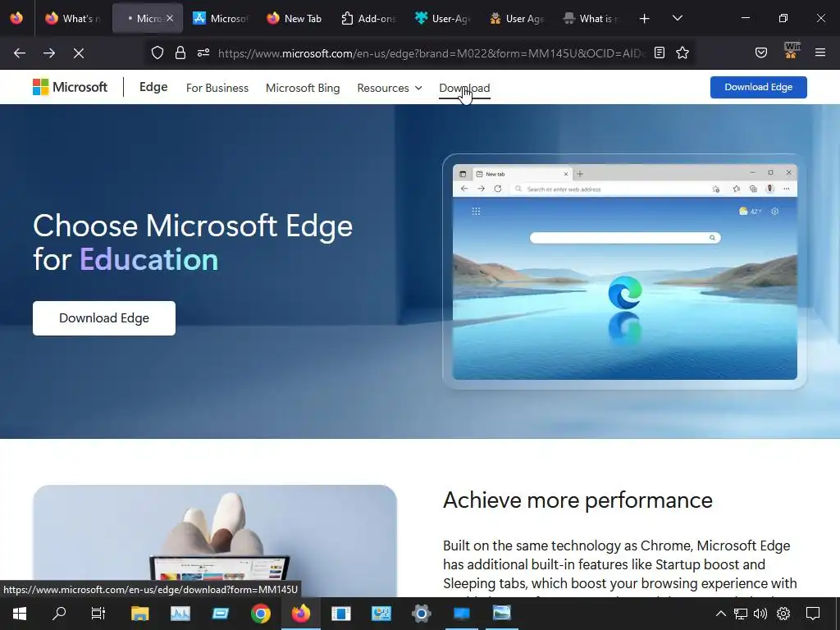This screenshot has width=840, height=630.
Task: Go forward one page
Action: 49,53
